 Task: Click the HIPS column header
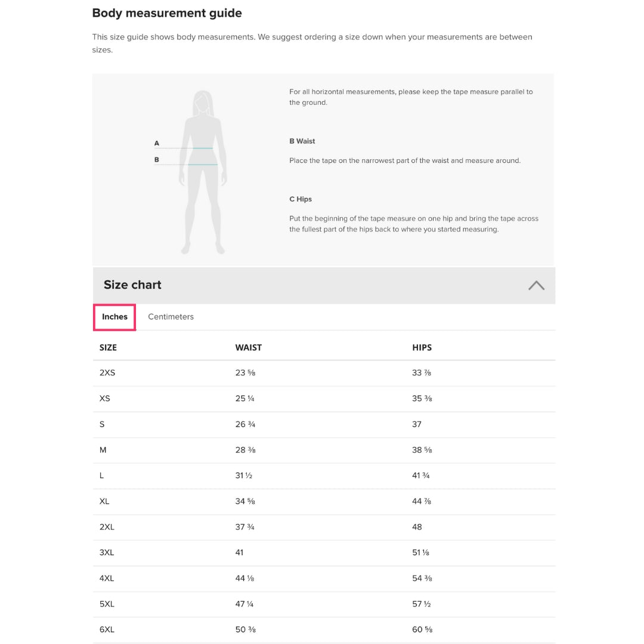pyautogui.click(x=422, y=347)
